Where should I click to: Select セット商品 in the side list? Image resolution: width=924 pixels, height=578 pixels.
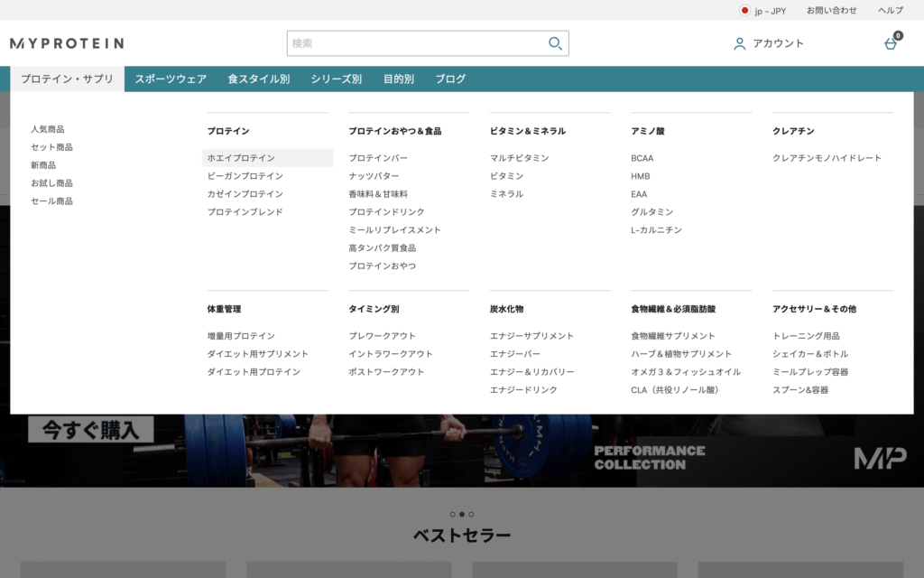[x=51, y=147]
